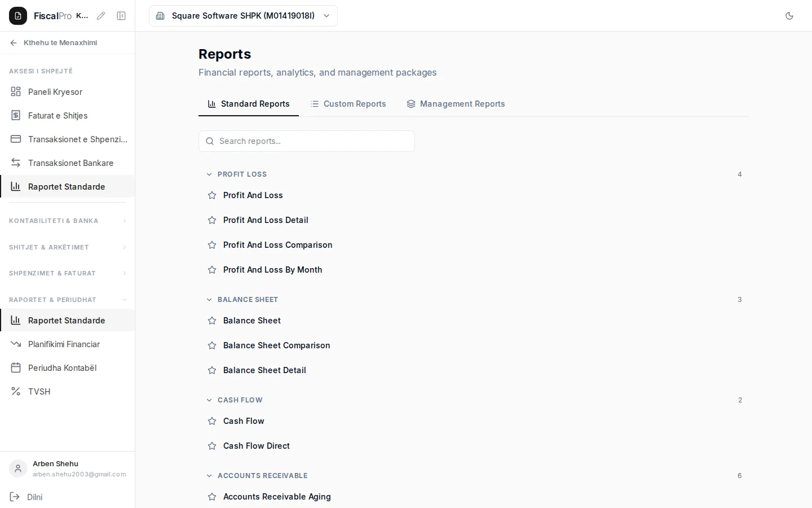Switch to the Custom Reports tab

pyautogui.click(x=348, y=104)
